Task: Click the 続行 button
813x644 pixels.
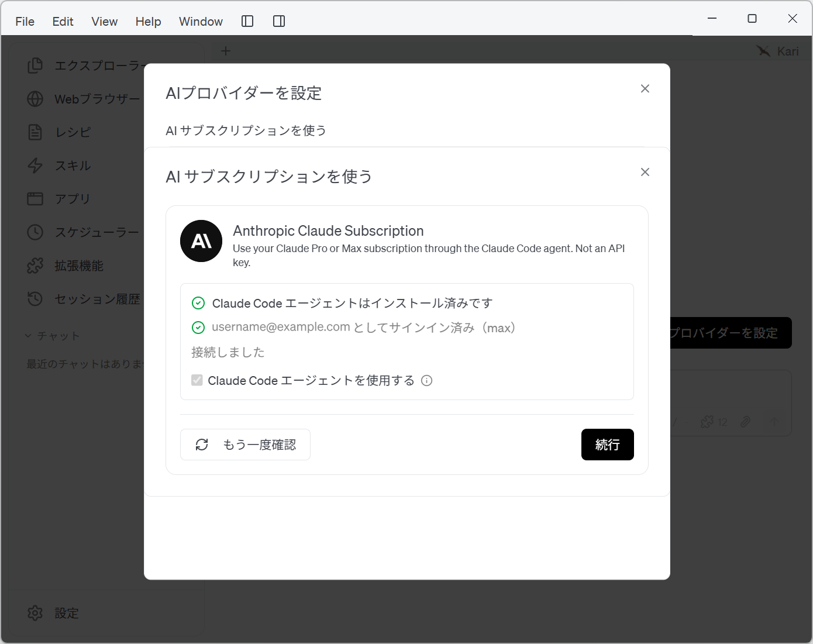Action: coord(607,445)
